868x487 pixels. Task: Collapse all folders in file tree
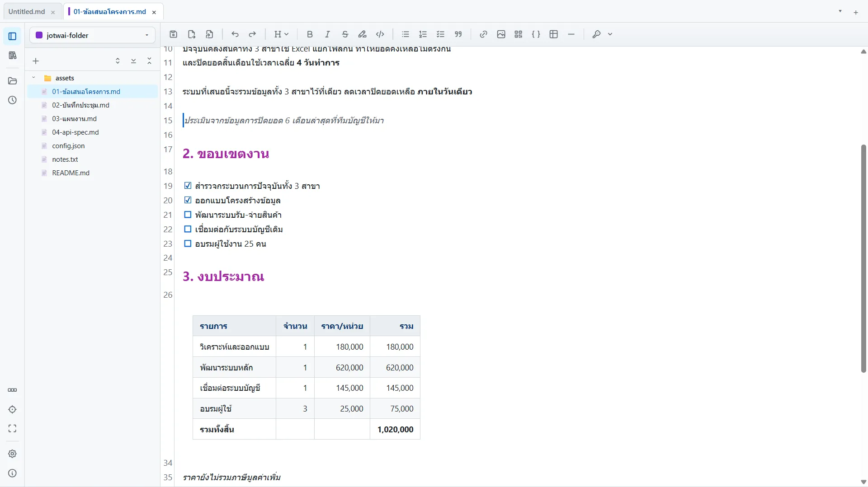(x=149, y=61)
